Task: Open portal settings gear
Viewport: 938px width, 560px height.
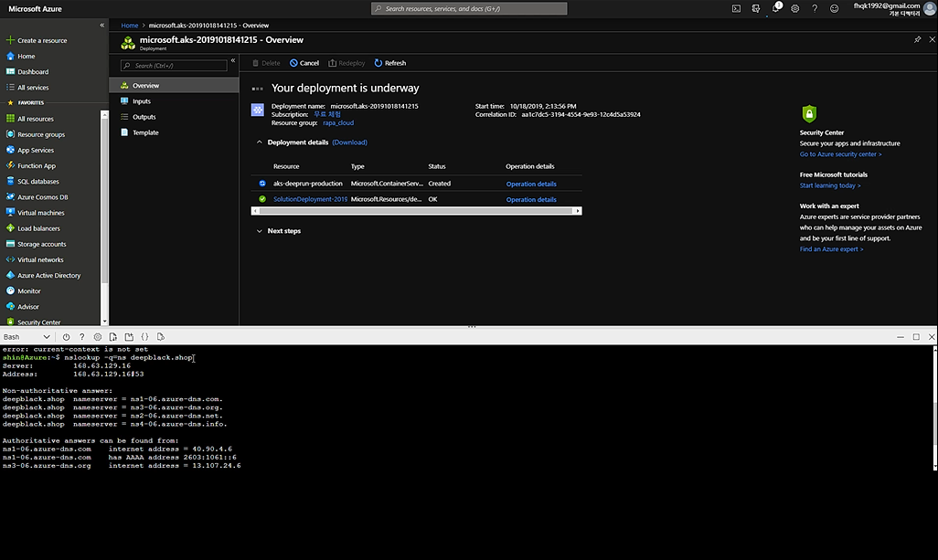Action: point(795,8)
